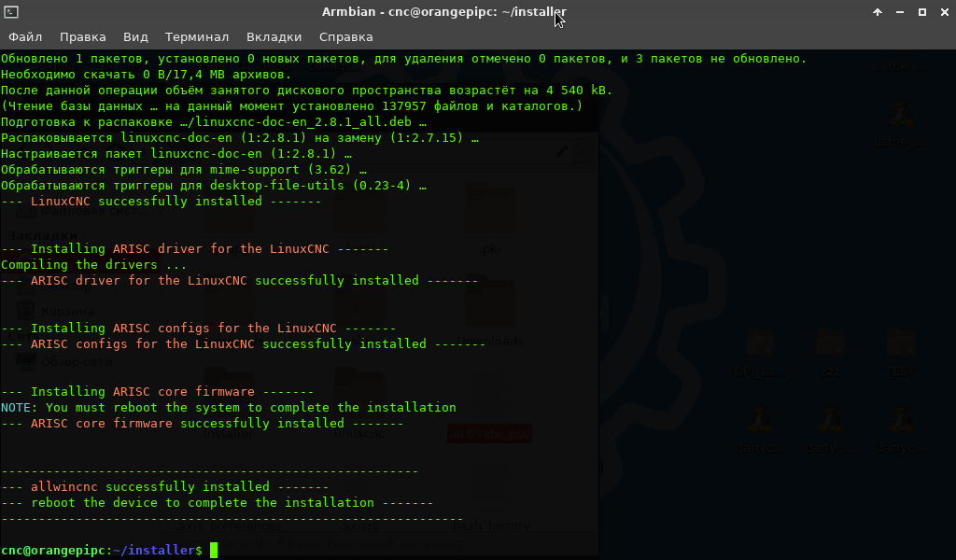956x560 pixels.
Task: Open the Правка menu
Action: click(83, 37)
